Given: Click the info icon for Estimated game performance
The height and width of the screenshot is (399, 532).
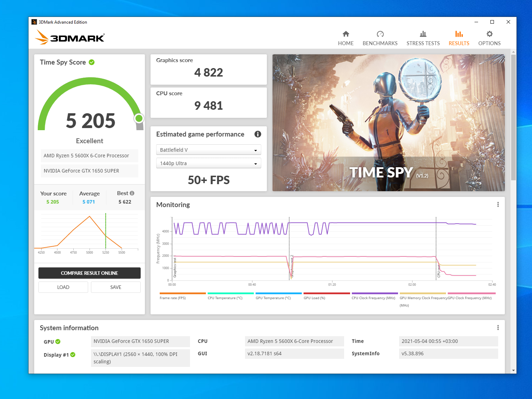Looking at the screenshot, I should tap(258, 134).
